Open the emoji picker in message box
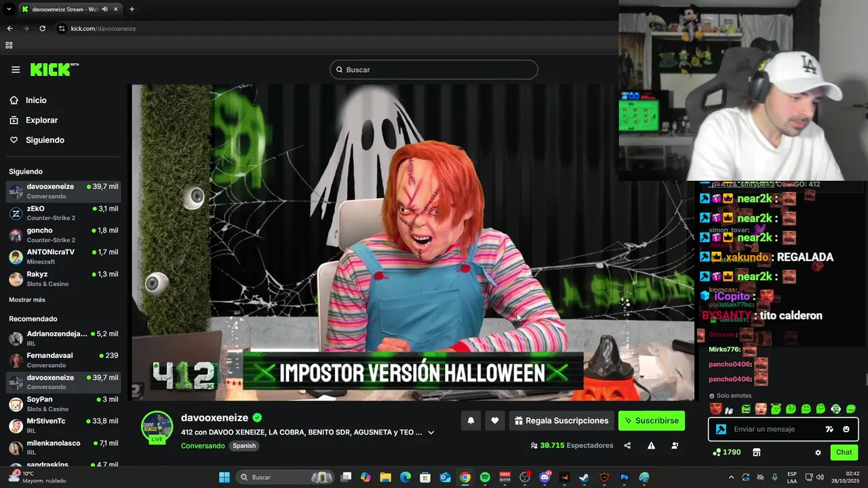The image size is (868, 488). point(846,429)
